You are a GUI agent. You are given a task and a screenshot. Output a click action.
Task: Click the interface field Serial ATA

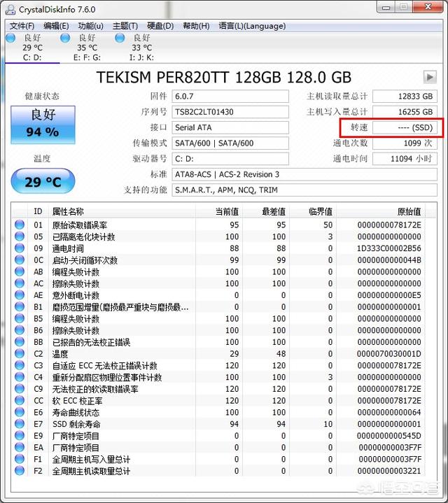[x=230, y=128]
